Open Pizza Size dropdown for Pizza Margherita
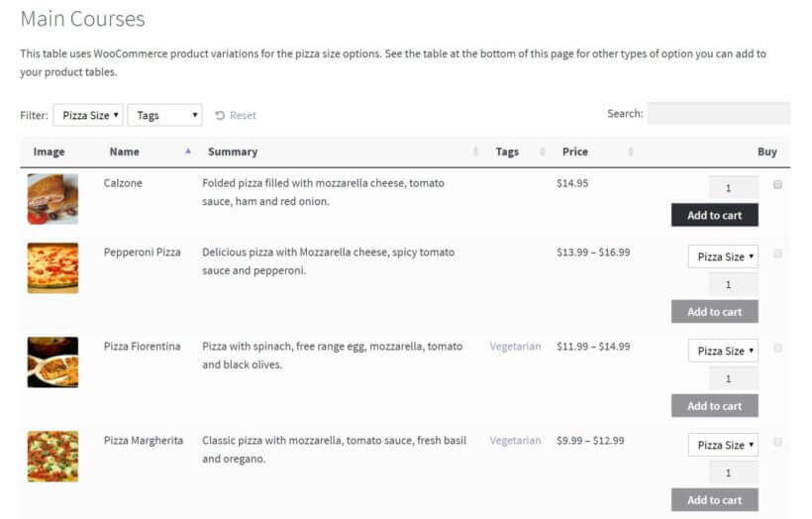This screenshot has height=519, width=812. click(x=723, y=445)
